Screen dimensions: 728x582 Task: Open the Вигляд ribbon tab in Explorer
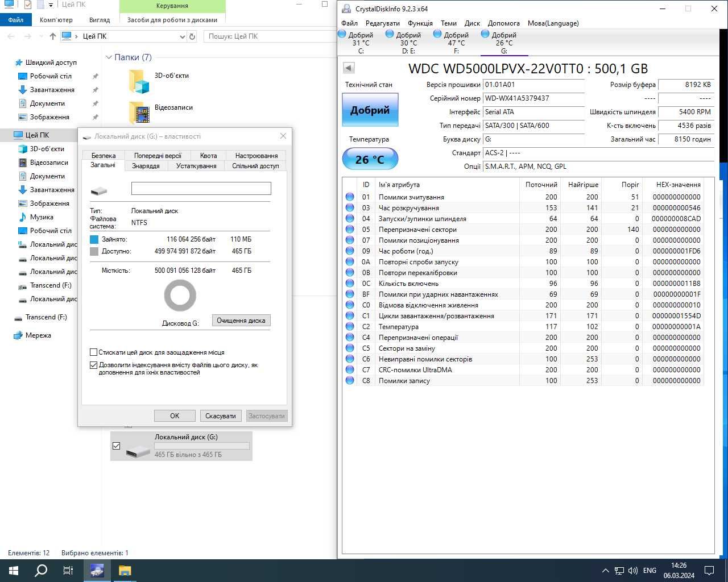[100, 20]
